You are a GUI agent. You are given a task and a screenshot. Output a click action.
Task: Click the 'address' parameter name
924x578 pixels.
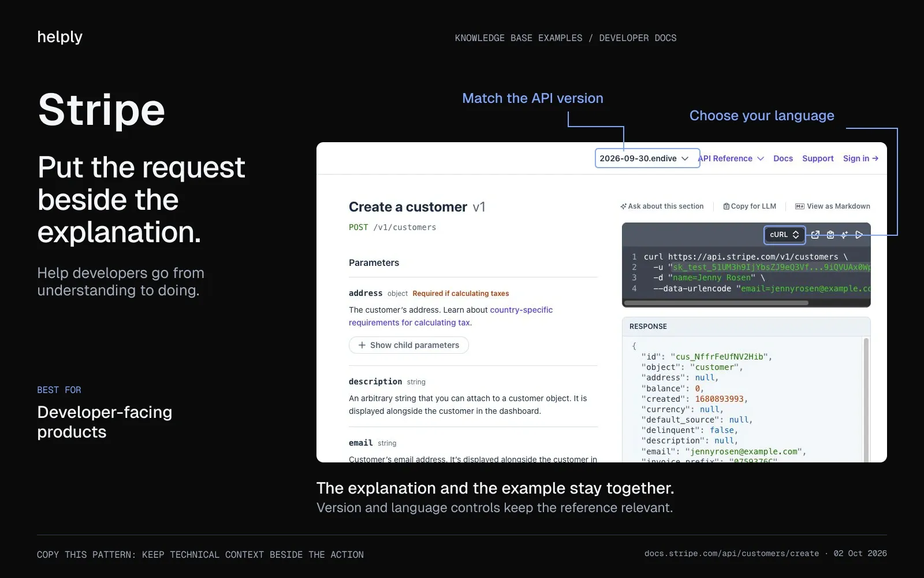(x=366, y=293)
